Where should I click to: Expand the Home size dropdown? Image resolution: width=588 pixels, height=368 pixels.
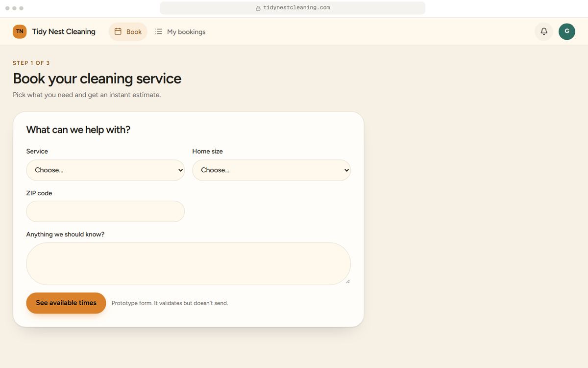pos(271,170)
